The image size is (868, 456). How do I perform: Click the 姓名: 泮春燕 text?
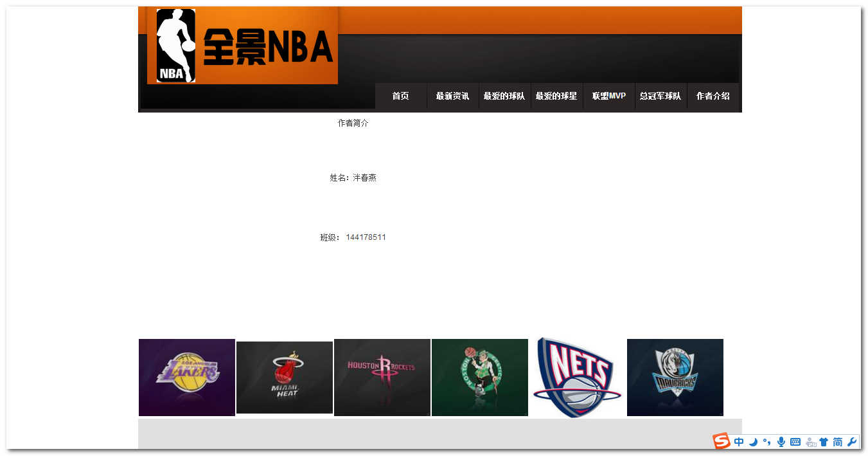coord(353,178)
